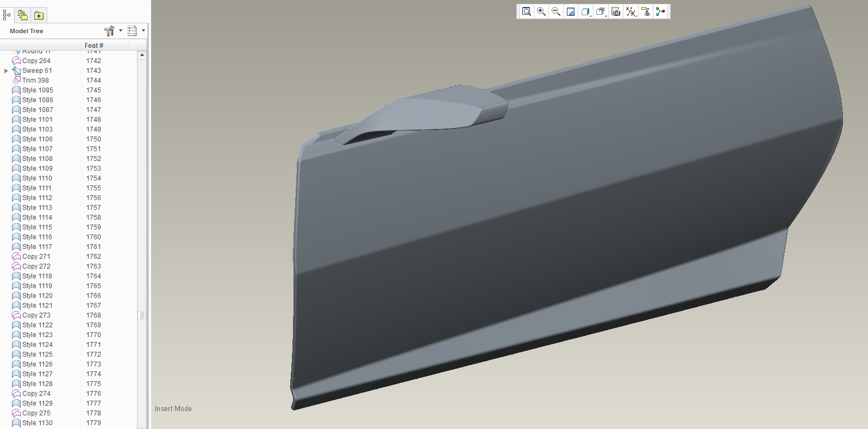The height and width of the screenshot is (429, 868).
Task: Click the Zoom In magnifier icon
Action: click(541, 11)
